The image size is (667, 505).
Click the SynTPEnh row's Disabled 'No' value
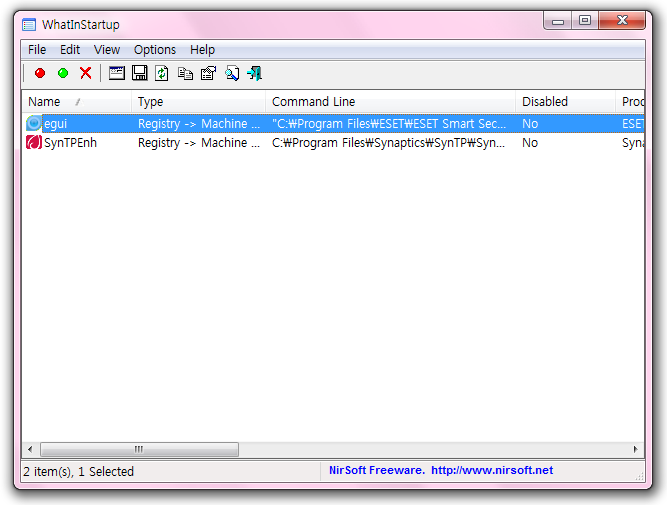point(530,143)
